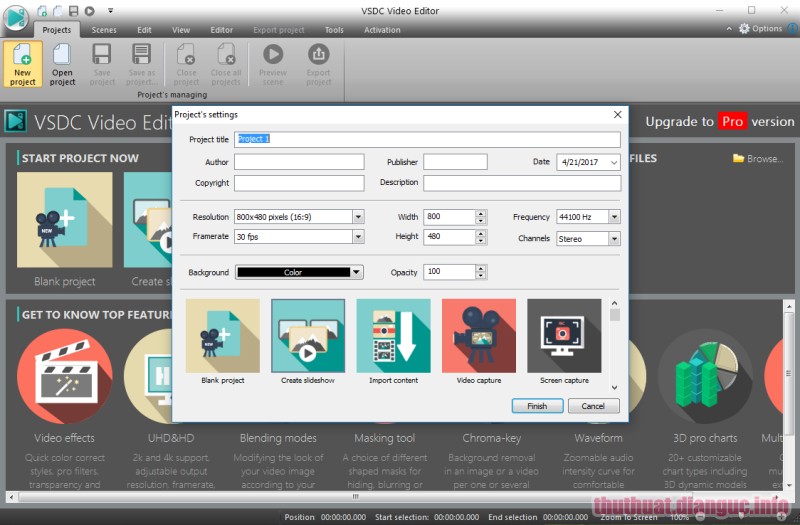Open the 3D pro charts feature icon
This screenshot has width=800, height=525.
706,377
